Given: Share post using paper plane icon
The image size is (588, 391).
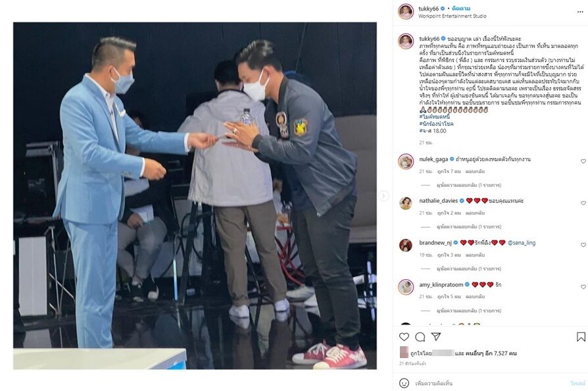Looking at the screenshot, I should click(436, 336).
